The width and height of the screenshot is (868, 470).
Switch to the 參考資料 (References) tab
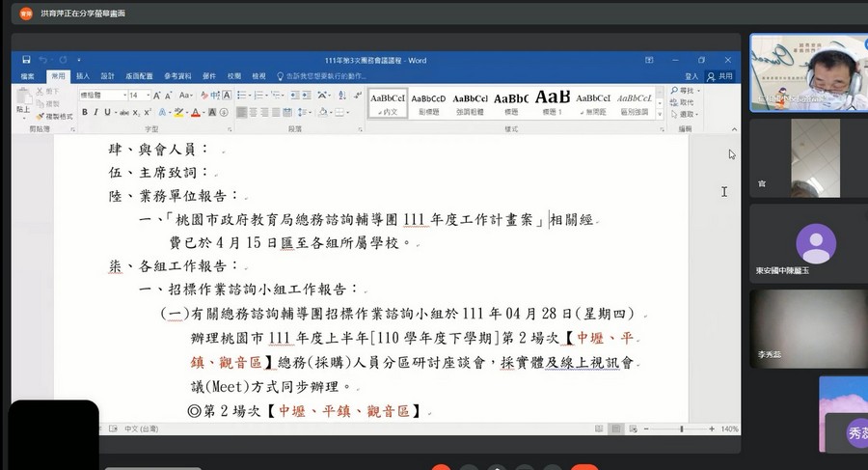177,76
